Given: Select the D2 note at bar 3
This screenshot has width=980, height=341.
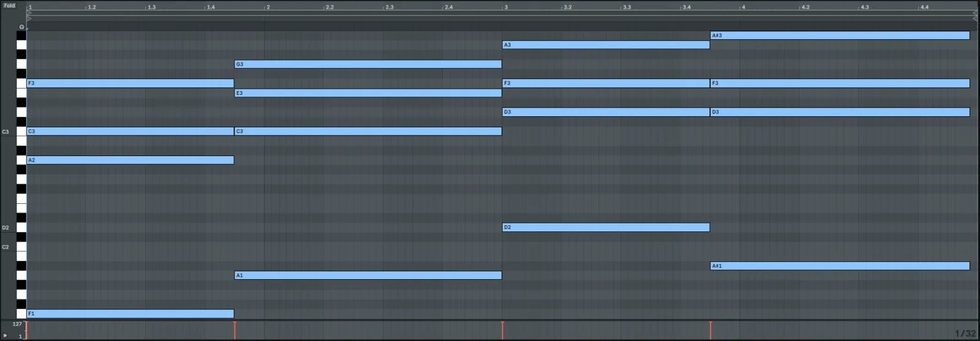Looking at the screenshot, I should [606, 227].
